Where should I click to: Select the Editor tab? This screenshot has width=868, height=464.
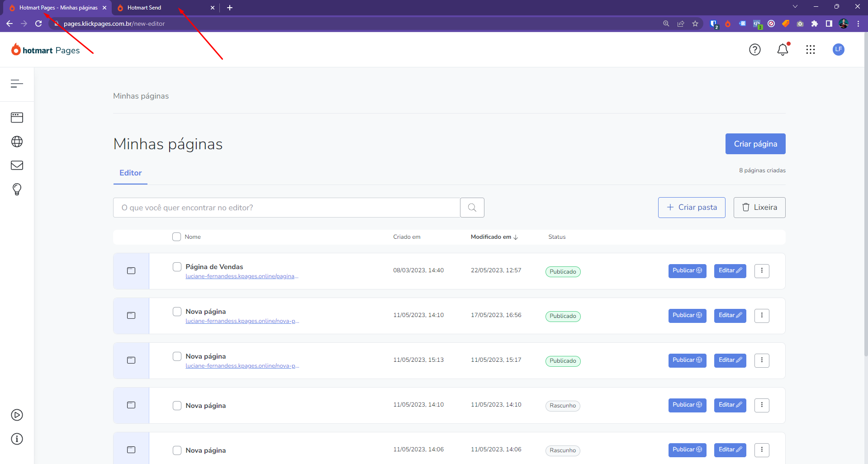130,173
